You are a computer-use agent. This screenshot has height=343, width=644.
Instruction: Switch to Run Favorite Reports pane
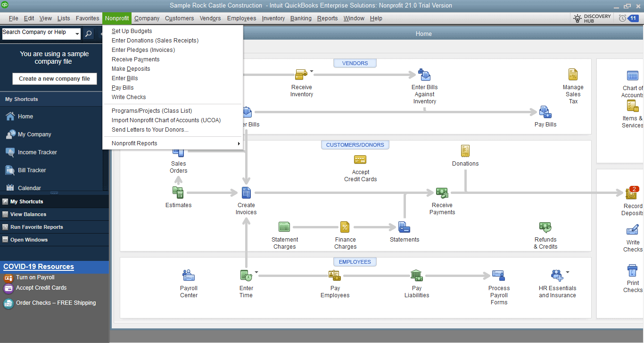[x=54, y=227]
